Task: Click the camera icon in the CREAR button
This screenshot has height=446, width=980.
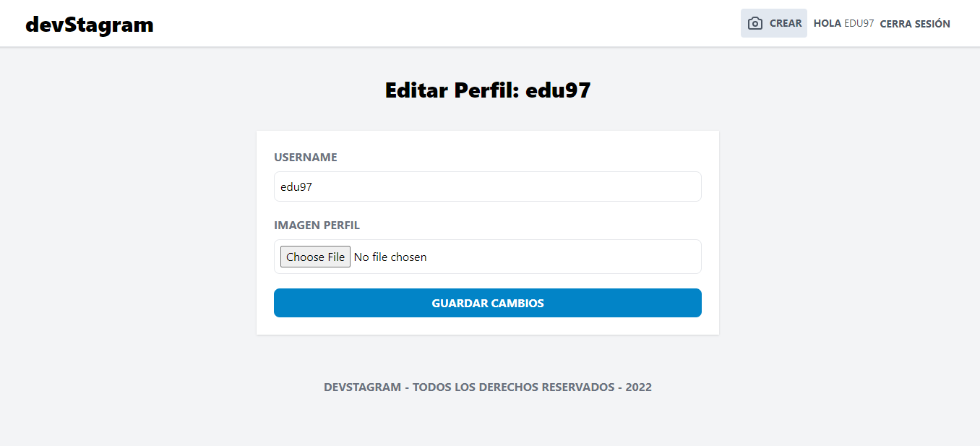Action: pyautogui.click(x=754, y=22)
